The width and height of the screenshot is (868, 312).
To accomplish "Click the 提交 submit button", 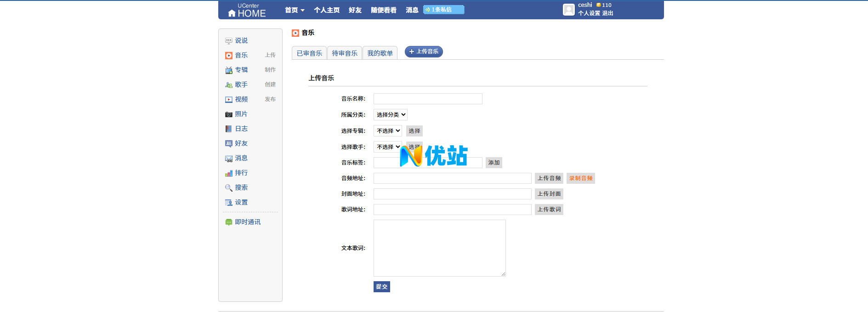I will click(x=381, y=287).
